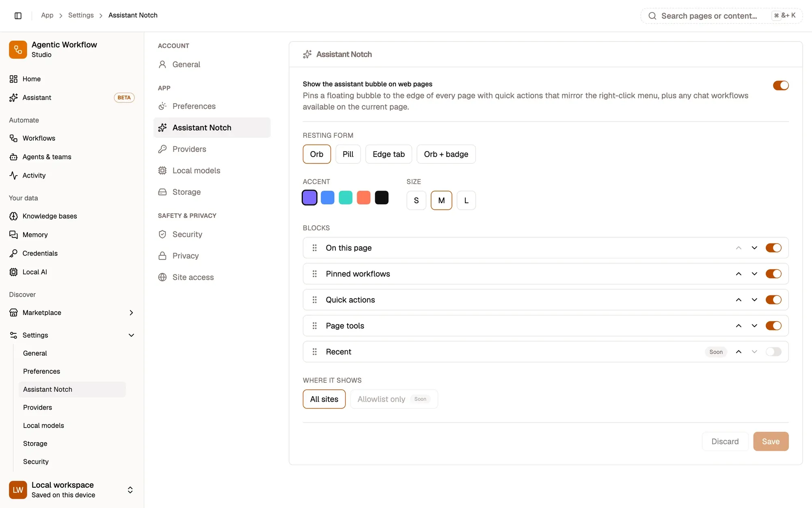Open Storage in the settings menu

pyautogui.click(x=212, y=192)
